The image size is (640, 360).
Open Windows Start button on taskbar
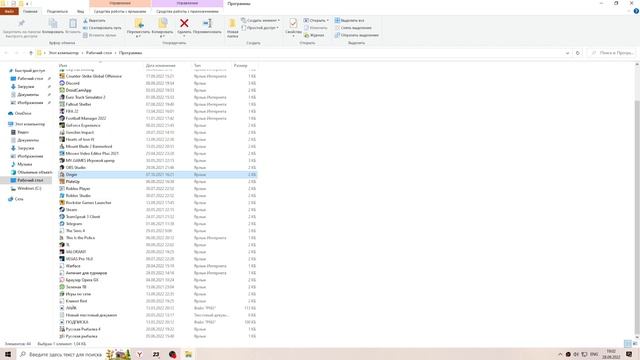point(8,354)
